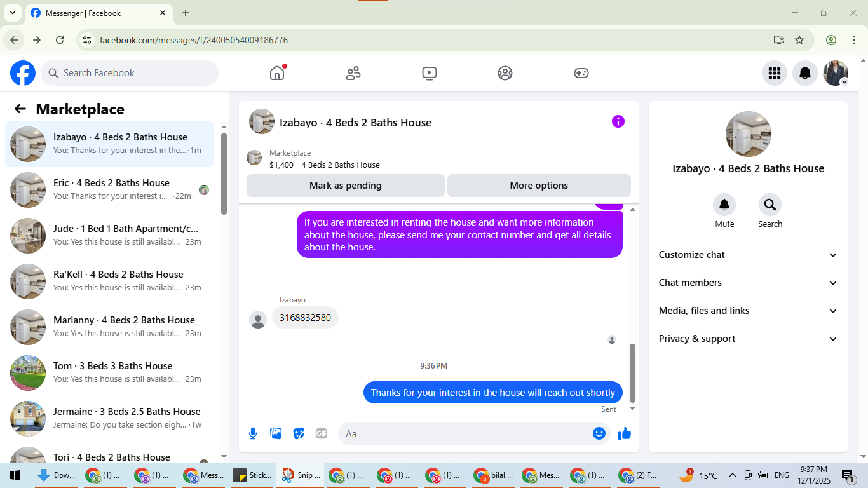Image resolution: width=868 pixels, height=488 pixels.
Task: Go back with browser back arrow
Action: tap(14, 40)
